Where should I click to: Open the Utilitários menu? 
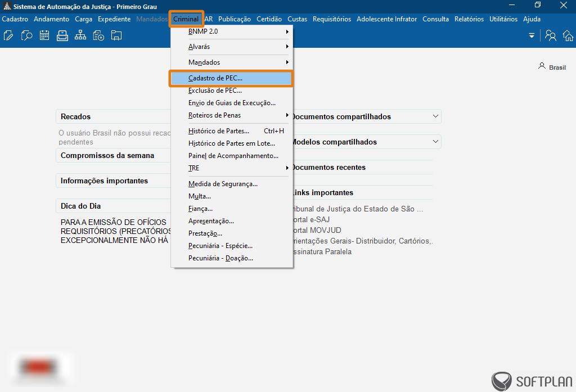503,19
